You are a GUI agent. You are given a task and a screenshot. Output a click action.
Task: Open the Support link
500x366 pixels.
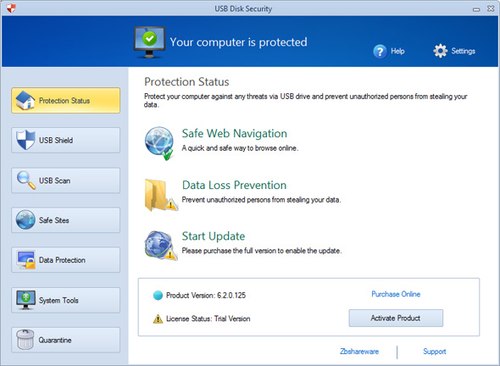(x=435, y=351)
